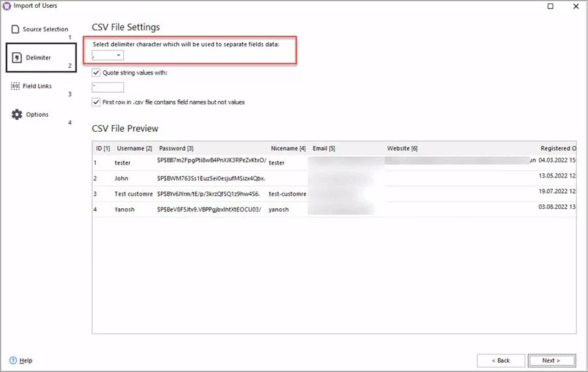Image resolution: width=588 pixels, height=372 pixels.
Task: Click the Import of Users app icon
Action: coord(7,7)
